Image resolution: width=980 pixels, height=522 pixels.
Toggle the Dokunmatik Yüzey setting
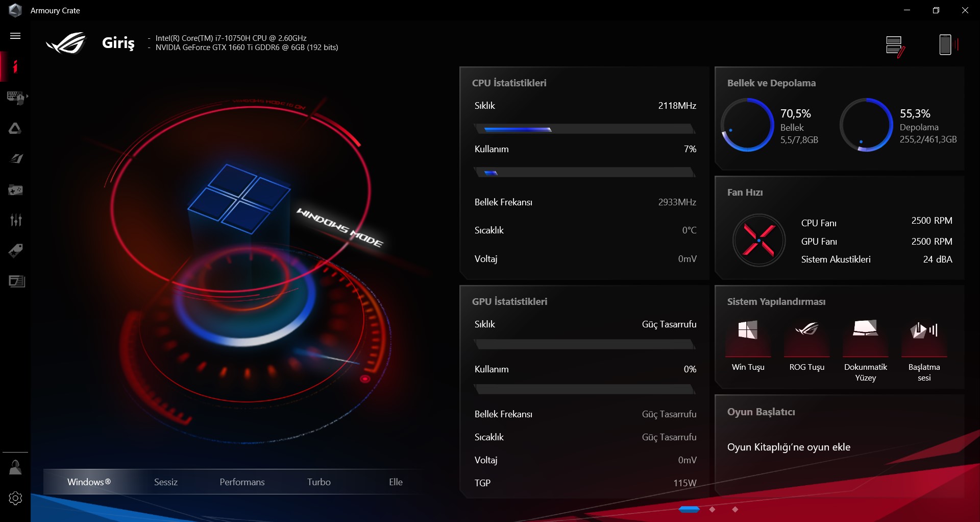865,350
